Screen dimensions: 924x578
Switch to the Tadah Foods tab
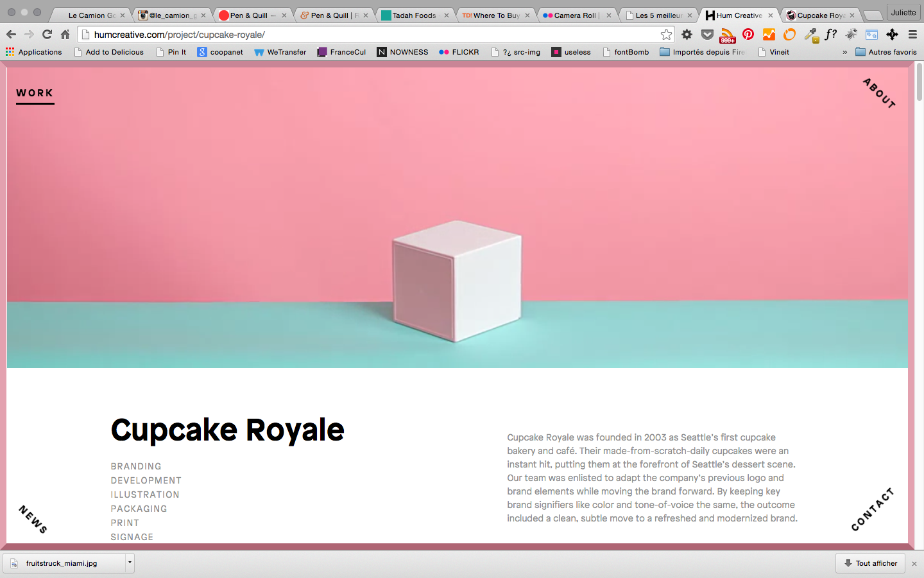(x=415, y=15)
